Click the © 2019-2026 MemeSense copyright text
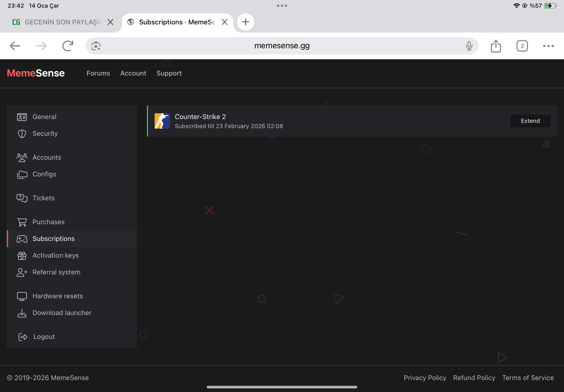This screenshot has width=564, height=392. click(x=48, y=378)
